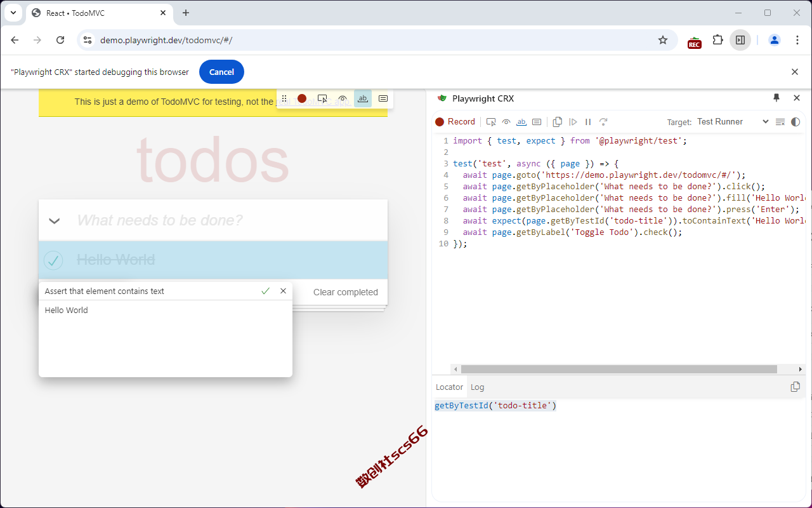The height and width of the screenshot is (508, 812).
Task: Click code line 8 with the expect assertion
Action: (x=634, y=221)
